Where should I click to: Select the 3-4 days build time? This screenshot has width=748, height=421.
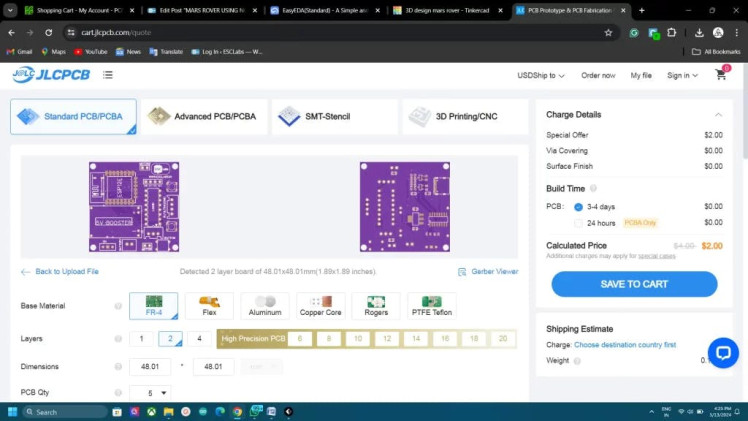click(578, 207)
